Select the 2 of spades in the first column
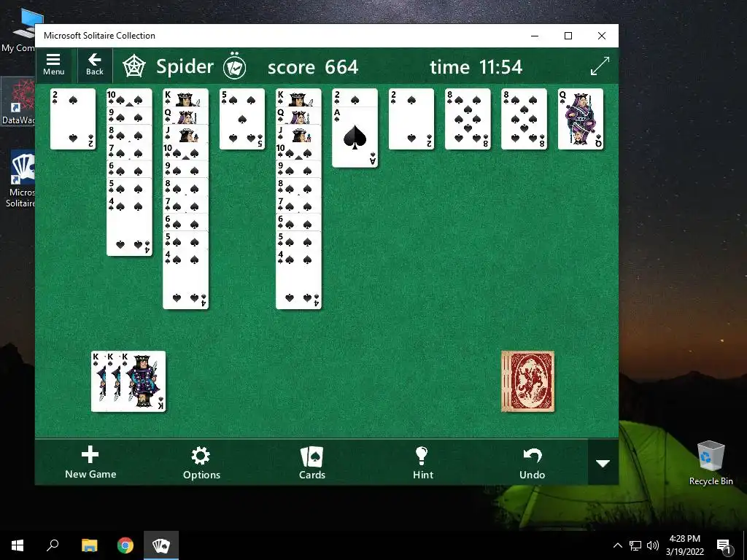This screenshot has width=747, height=560. tap(73, 119)
